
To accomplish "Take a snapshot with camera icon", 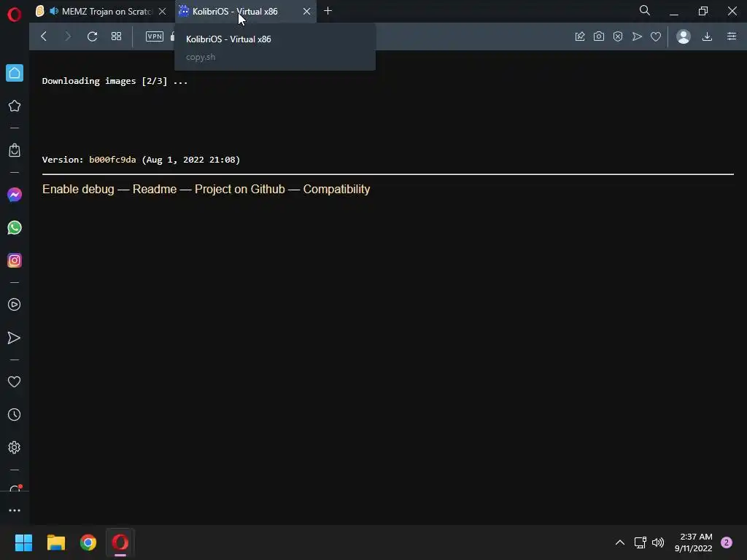I will 599,36.
